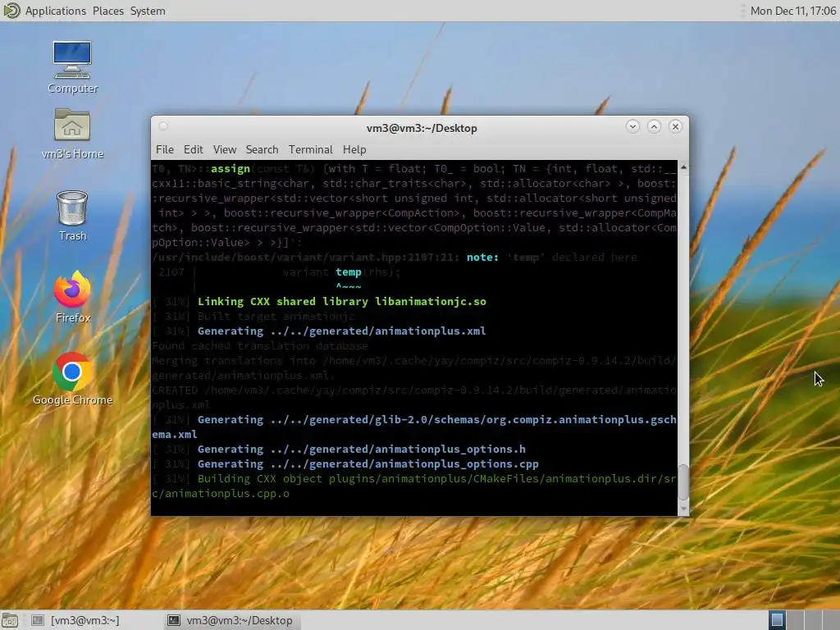
Task: Open the terminal Search menu
Action: (262, 149)
